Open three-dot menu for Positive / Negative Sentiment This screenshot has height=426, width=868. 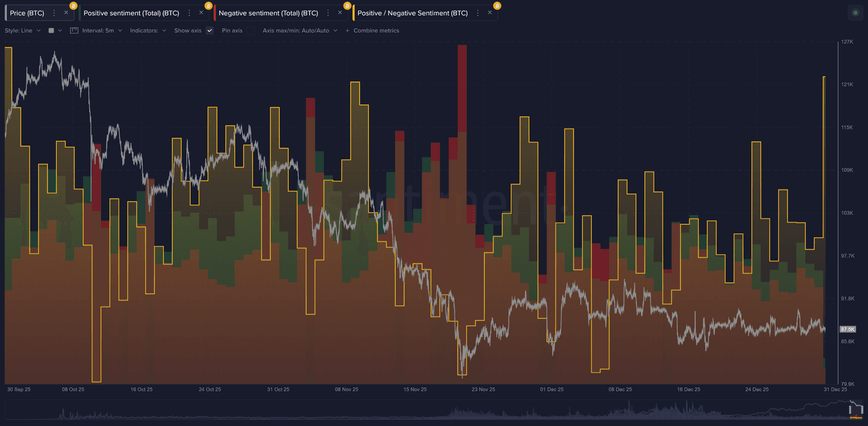pos(478,13)
